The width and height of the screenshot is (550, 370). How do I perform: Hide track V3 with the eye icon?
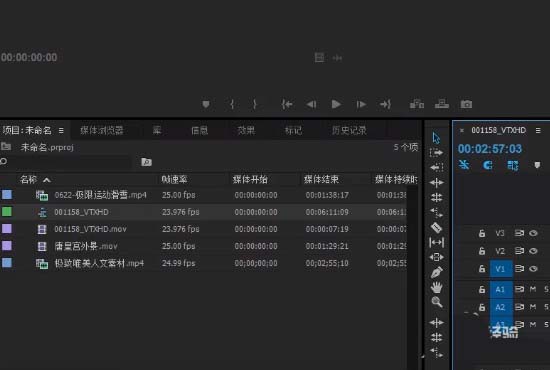point(533,233)
